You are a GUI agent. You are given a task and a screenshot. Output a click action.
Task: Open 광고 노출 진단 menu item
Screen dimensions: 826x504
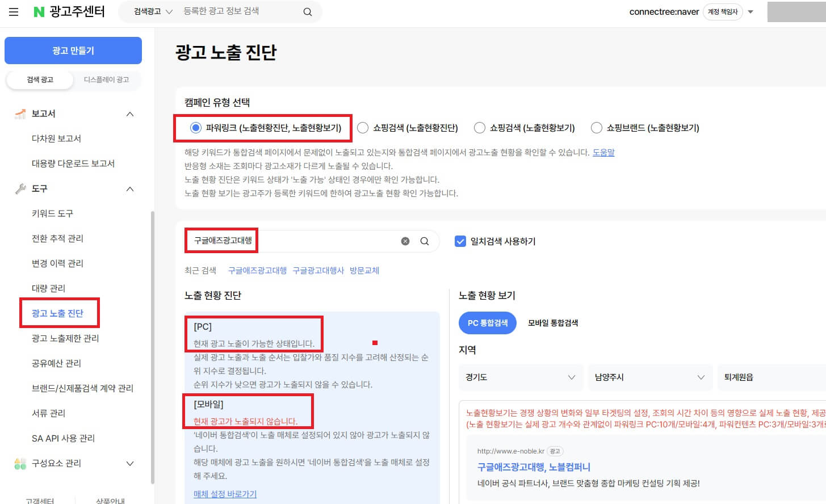[x=57, y=313]
